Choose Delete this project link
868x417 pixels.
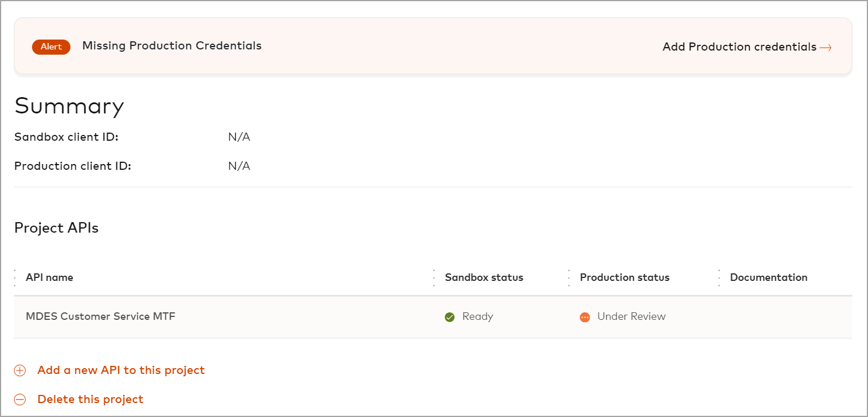click(x=90, y=399)
